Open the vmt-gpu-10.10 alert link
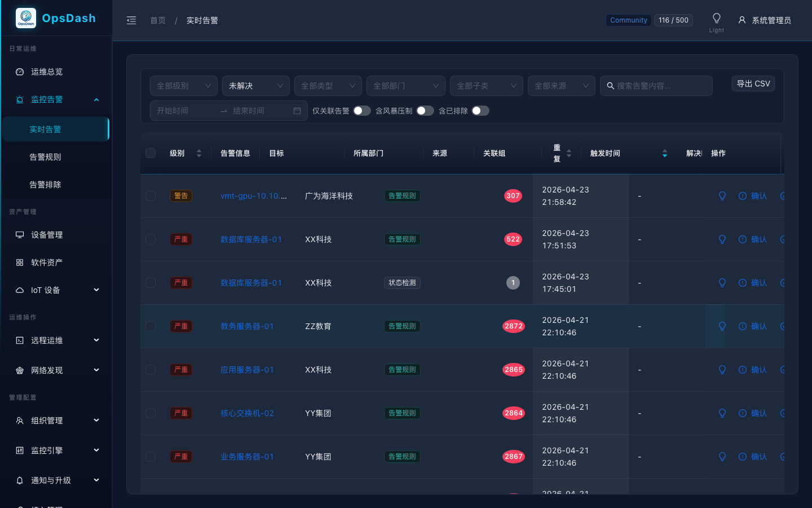This screenshot has width=812, height=508. tap(254, 196)
